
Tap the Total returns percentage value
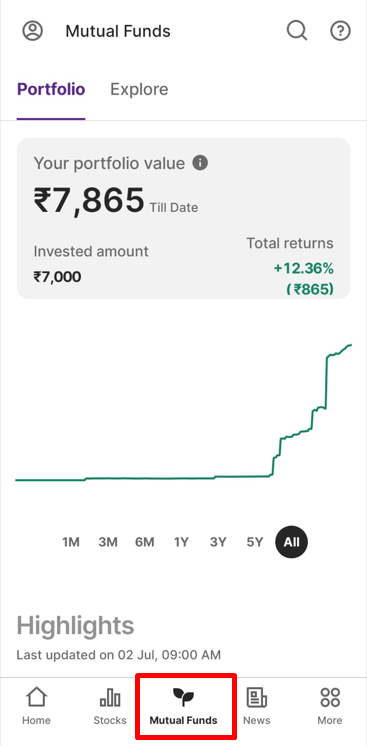coord(304,269)
